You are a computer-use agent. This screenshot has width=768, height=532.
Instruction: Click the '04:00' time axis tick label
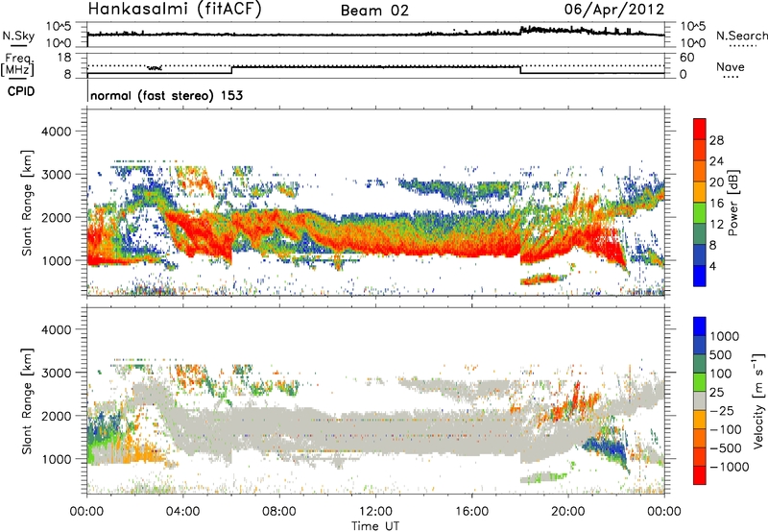[x=182, y=512]
